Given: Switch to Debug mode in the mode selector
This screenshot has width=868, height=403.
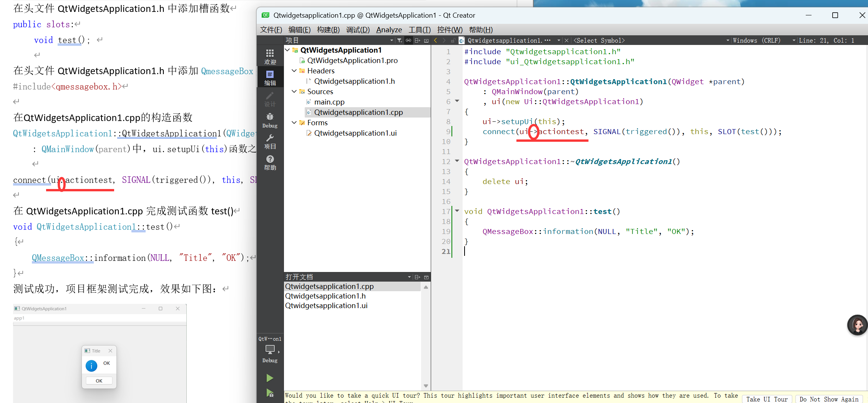Looking at the screenshot, I should [270, 120].
